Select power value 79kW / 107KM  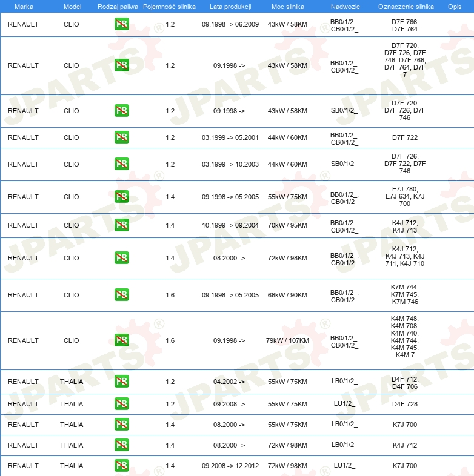(287, 340)
